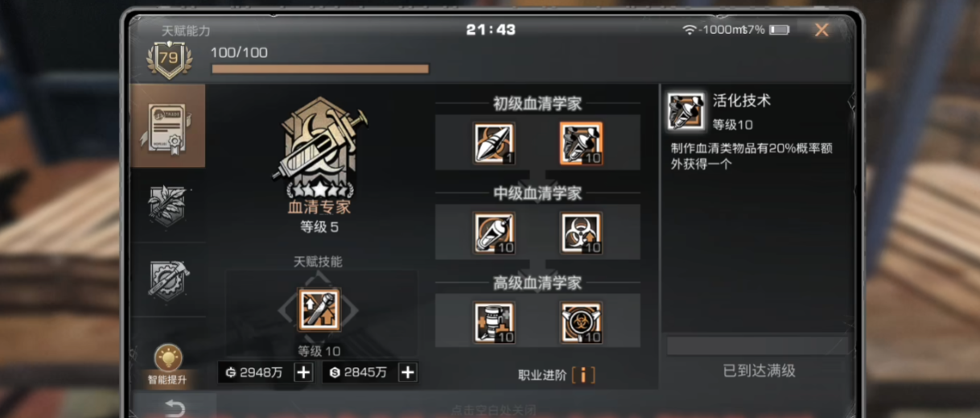Click the 100/100 experience progress bar
This screenshot has width=980, height=418.
pos(320,69)
